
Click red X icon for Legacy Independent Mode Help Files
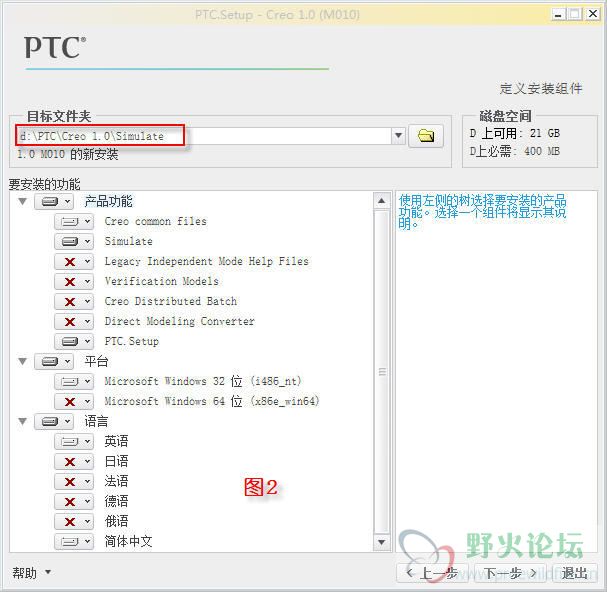point(70,262)
